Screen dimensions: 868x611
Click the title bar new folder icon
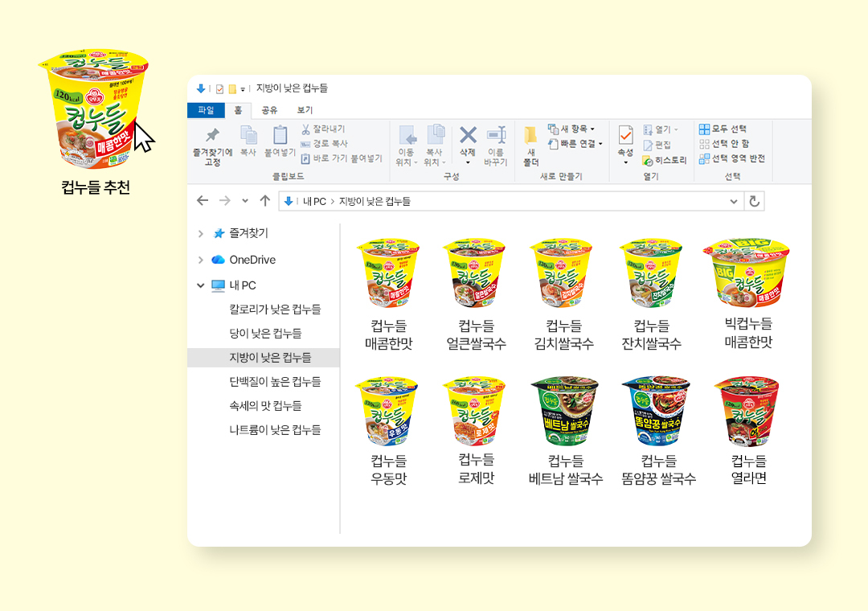click(x=232, y=88)
